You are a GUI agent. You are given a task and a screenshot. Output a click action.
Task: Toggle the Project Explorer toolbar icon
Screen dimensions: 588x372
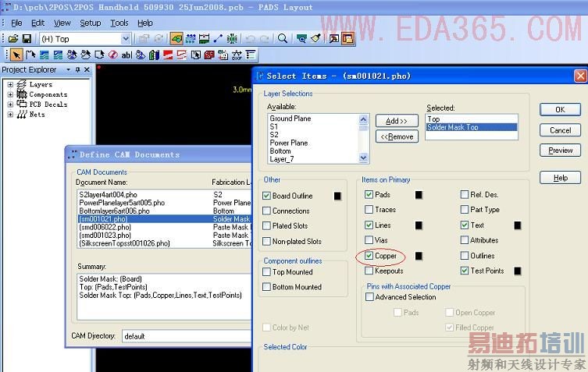tap(348, 38)
